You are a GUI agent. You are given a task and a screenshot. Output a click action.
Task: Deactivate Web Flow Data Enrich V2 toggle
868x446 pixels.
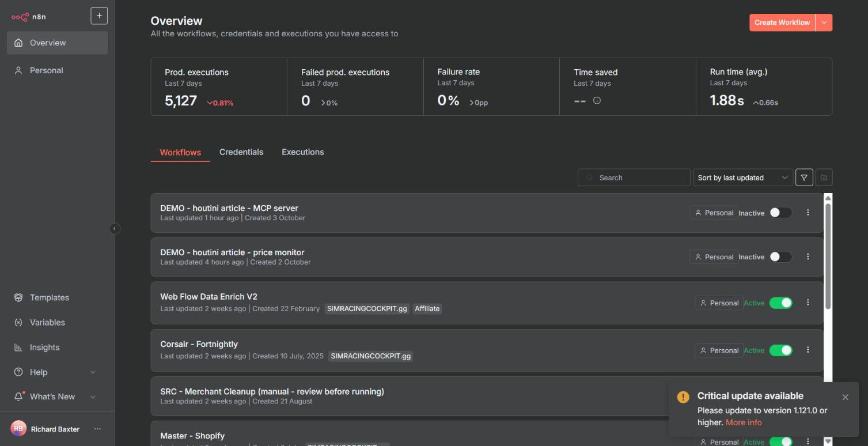click(x=780, y=303)
